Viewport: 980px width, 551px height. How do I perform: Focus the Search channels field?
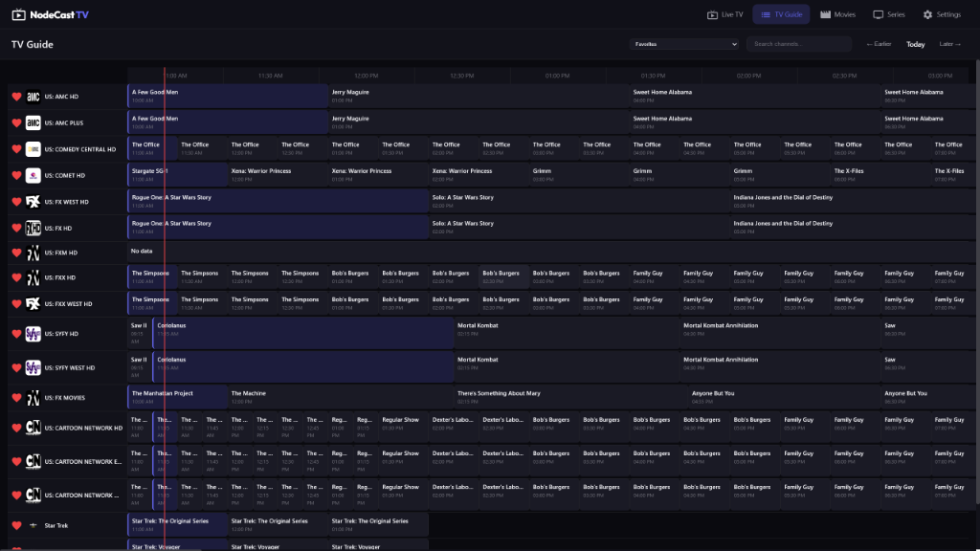point(799,44)
